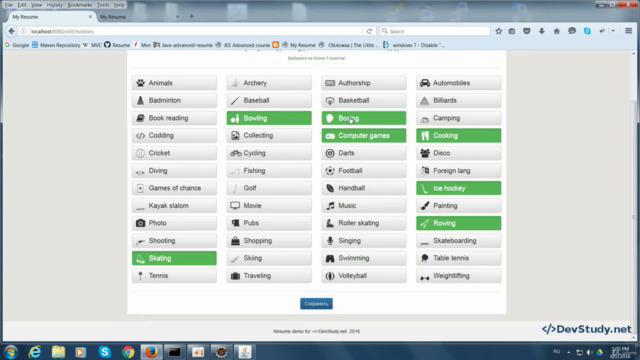The width and height of the screenshot is (640, 360).
Task: Click the Traveling suitcase icon
Action: tap(235, 276)
